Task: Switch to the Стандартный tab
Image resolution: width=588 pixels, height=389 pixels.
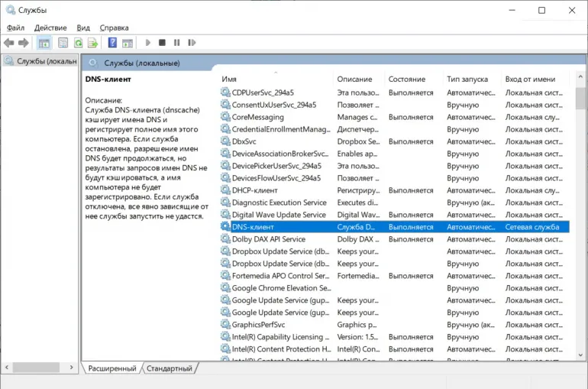Action: tap(170, 368)
